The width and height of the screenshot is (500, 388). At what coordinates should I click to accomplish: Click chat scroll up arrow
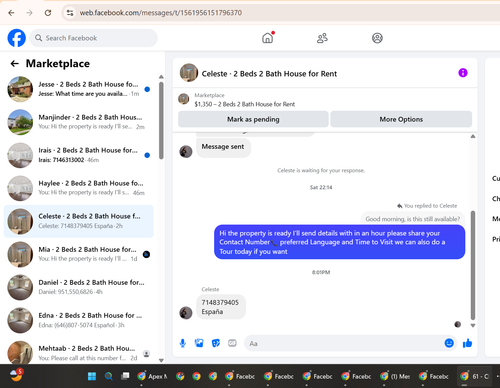pyautogui.click(x=473, y=136)
